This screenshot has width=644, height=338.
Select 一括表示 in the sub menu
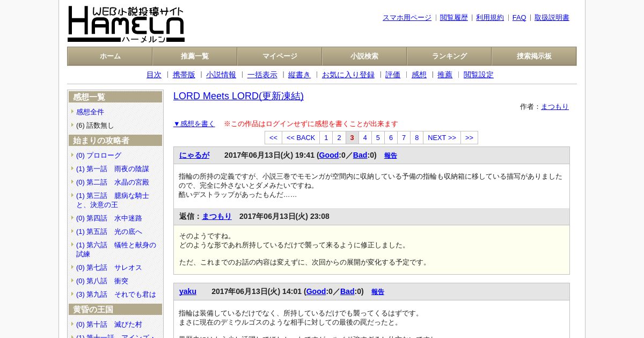pyautogui.click(x=262, y=75)
